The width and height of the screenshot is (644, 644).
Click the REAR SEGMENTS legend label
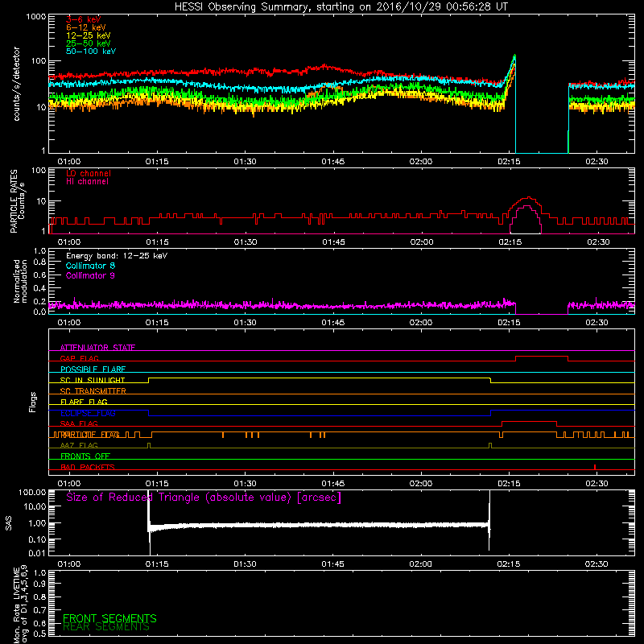point(106,627)
